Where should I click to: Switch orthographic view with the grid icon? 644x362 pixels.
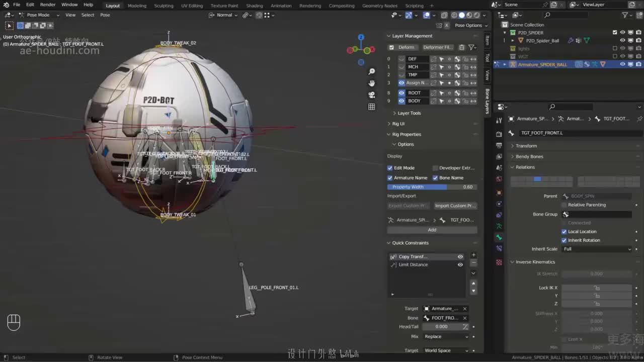tap(372, 107)
